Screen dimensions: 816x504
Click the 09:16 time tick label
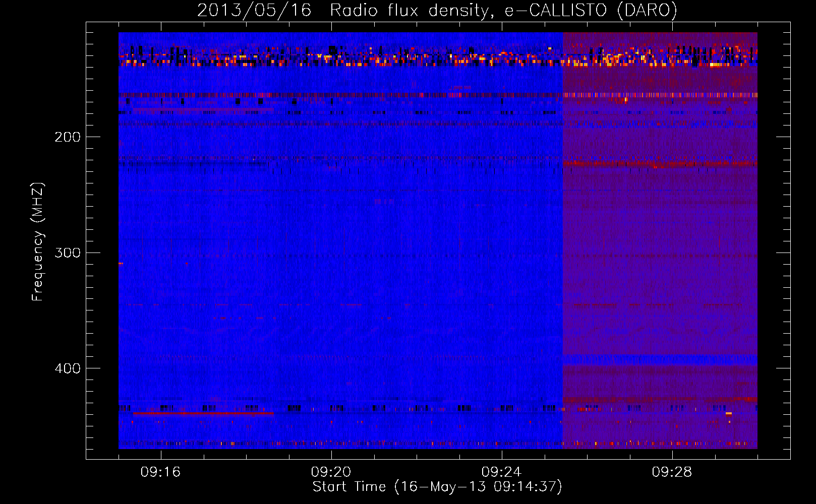(160, 472)
